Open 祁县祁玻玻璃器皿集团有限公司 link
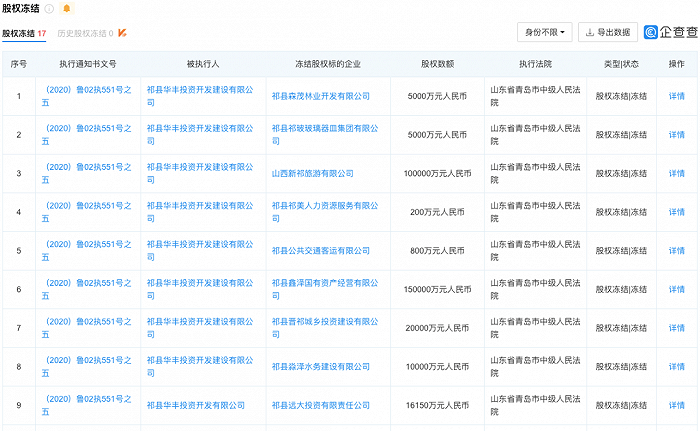 [324, 134]
